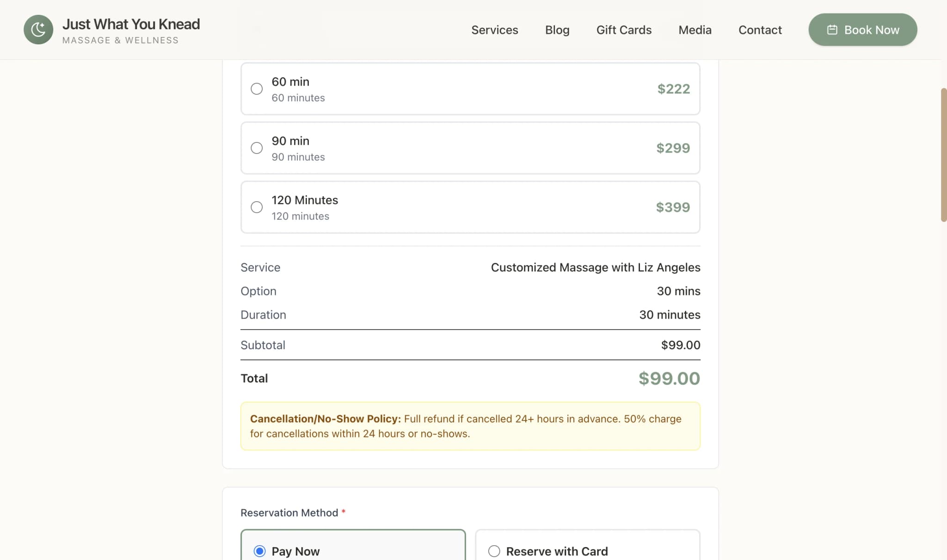The image size is (947, 560).
Task: Click the $222 price of 60 min
Action: 674,89
